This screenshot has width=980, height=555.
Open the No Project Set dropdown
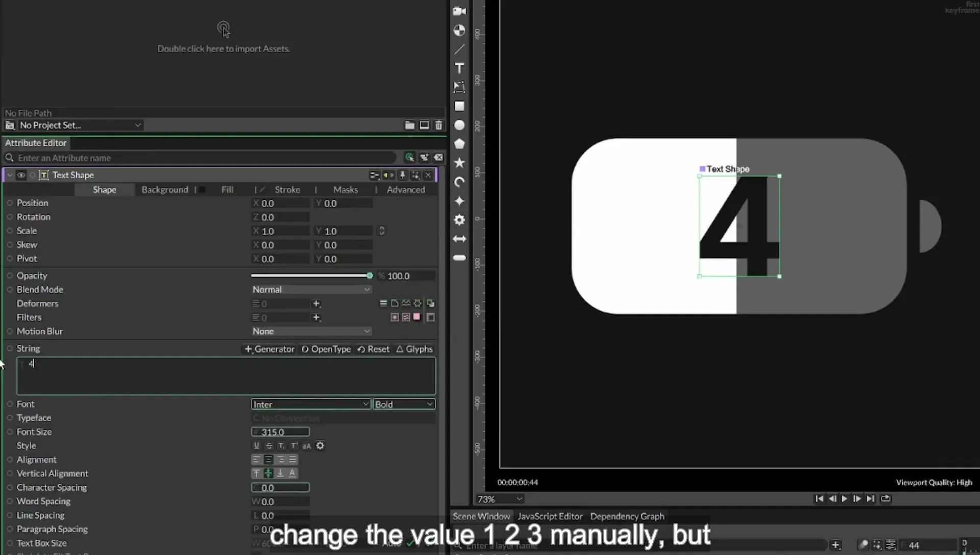[80, 125]
